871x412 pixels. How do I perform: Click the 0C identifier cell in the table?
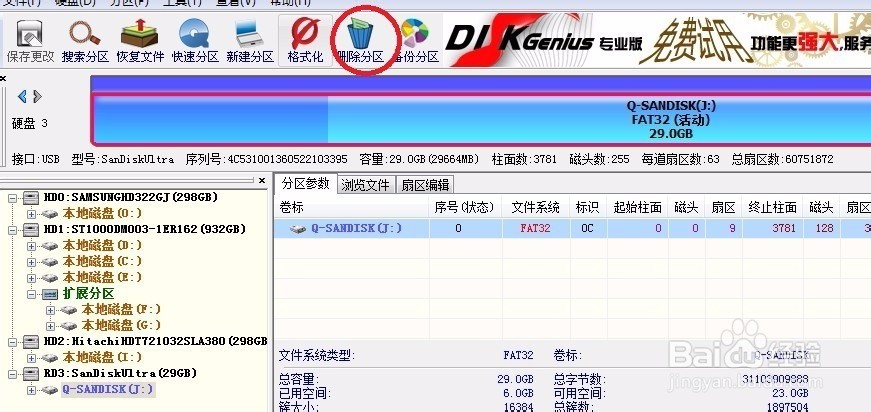tap(588, 228)
